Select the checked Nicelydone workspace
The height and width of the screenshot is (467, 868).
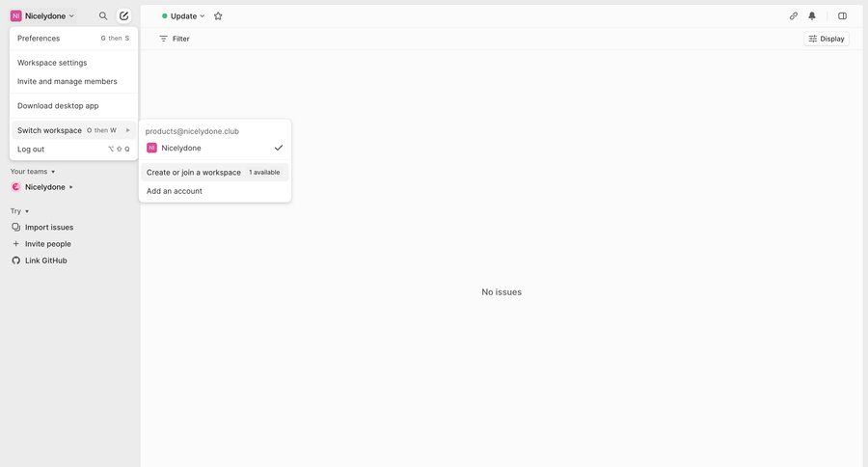pos(215,148)
